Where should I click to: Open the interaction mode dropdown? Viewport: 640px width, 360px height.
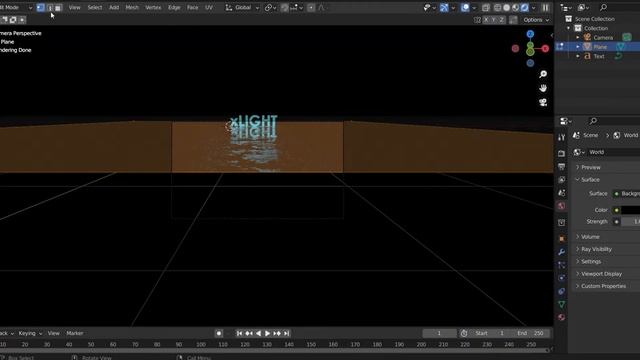16,7
